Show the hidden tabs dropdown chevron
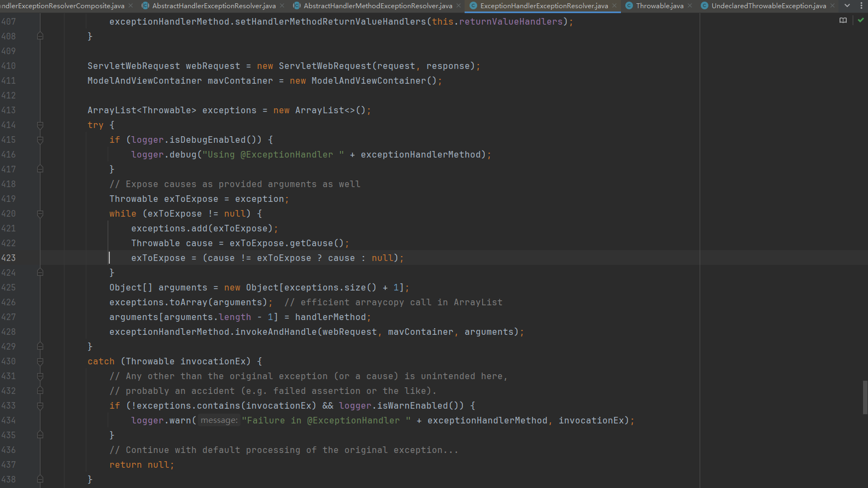This screenshot has width=868, height=488. coord(847,5)
